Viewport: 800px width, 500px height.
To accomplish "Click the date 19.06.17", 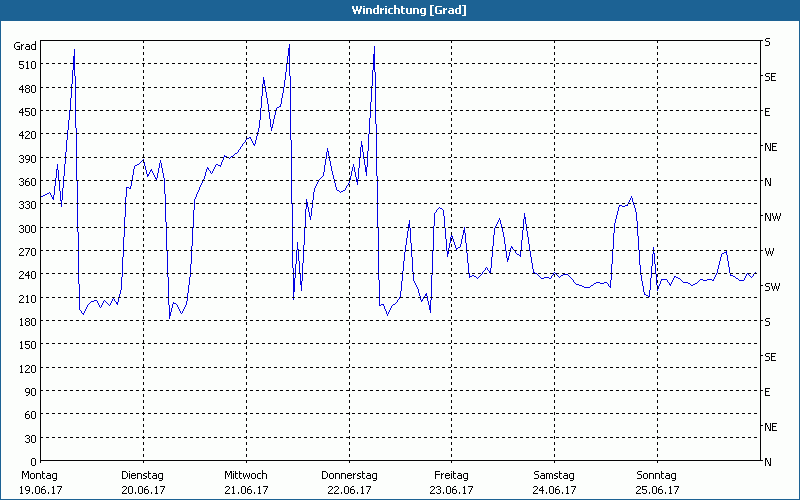I will (40, 490).
